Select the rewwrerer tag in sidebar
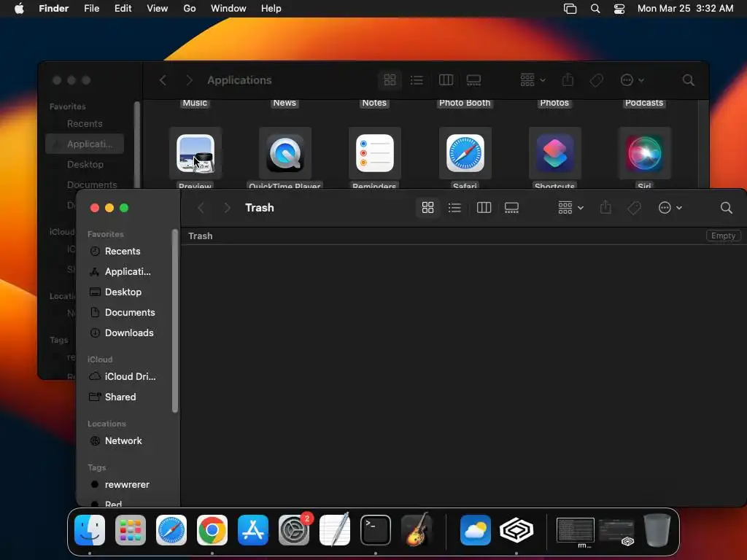The image size is (747, 560). pyautogui.click(x=127, y=484)
